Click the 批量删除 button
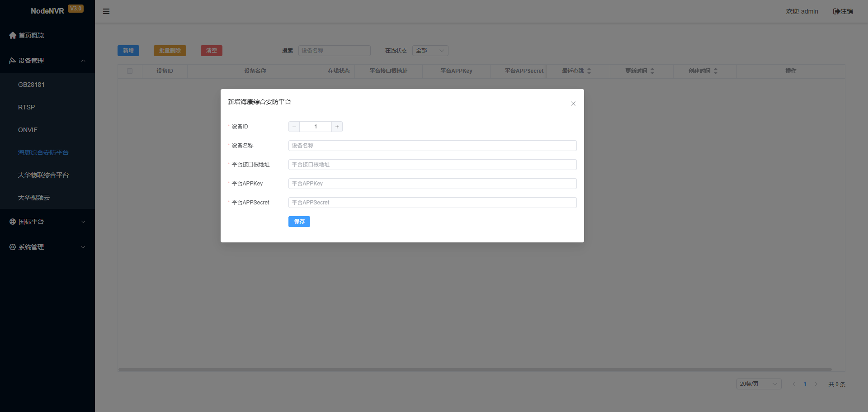 170,51
